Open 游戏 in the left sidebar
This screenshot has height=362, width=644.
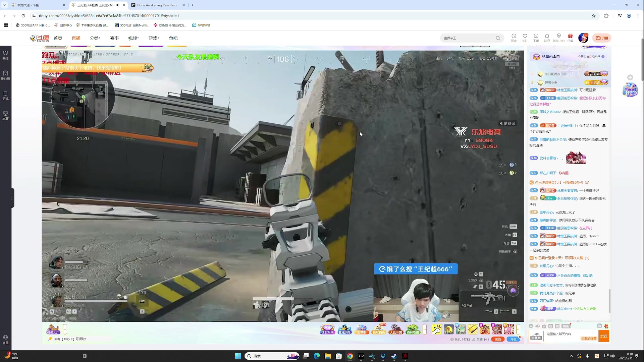tap(6, 96)
